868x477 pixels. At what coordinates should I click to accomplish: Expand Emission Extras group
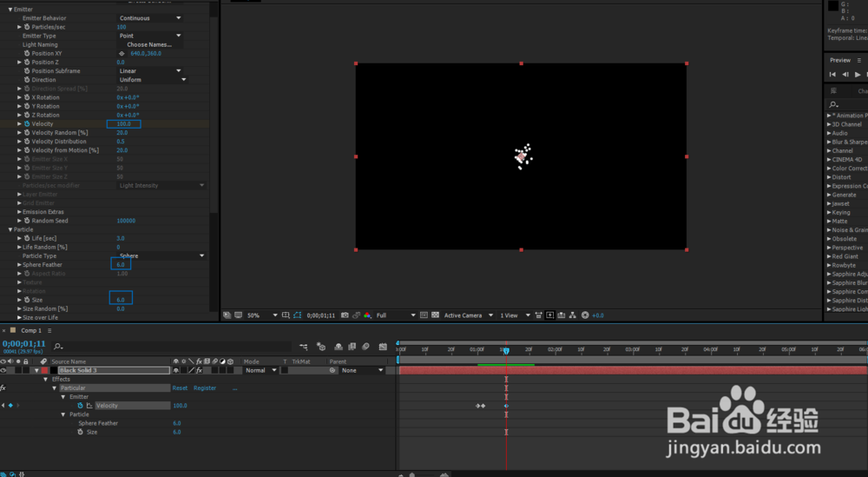(19, 212)
